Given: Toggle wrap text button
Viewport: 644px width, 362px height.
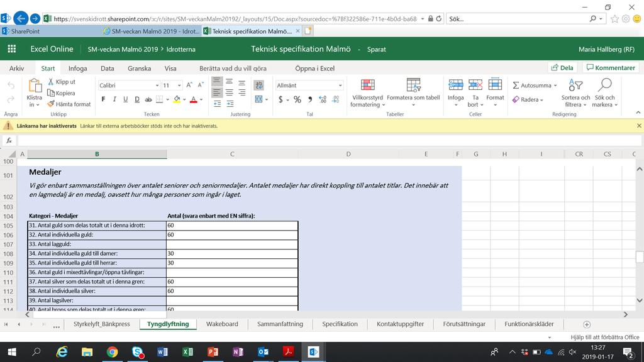Looking at the screenshot, I should point(258,85).
